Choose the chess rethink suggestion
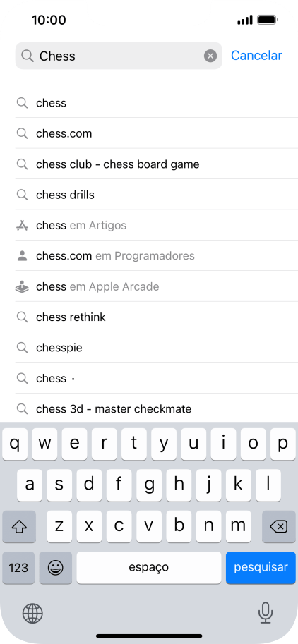The width and height of the screenshot is (298, 644). coord(157,317)
